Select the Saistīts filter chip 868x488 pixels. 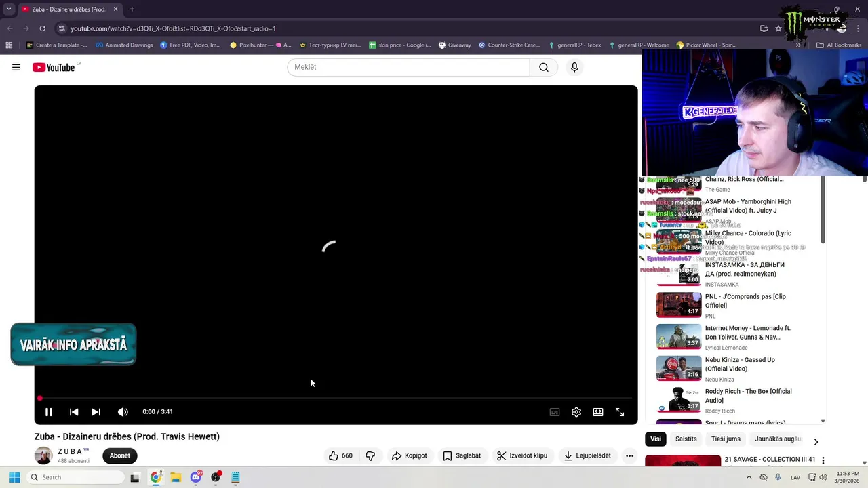click(x=686, y=439)
